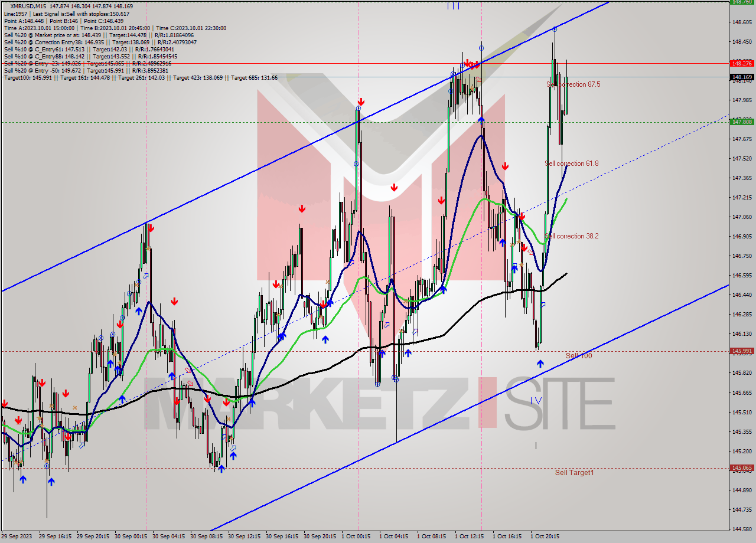Click the 146.130 price axis value
Image resolution: width=756 pixels, height=543 pixels.
tap(742, 333)
